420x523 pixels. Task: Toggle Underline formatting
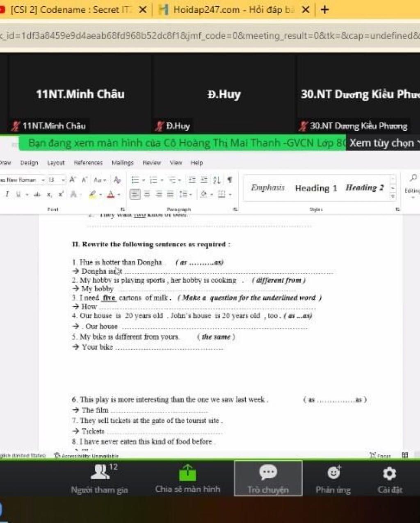(x=18, y=194)
